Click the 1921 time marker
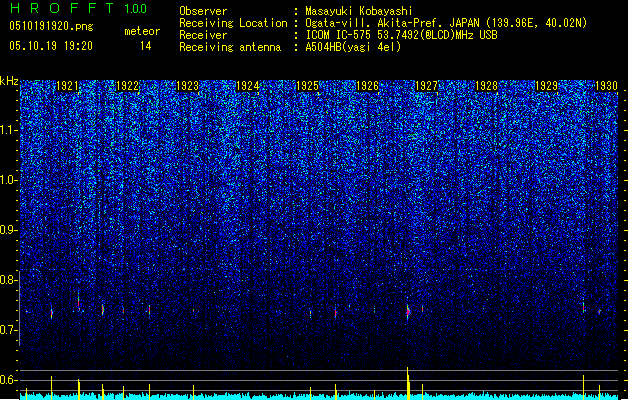The image size is (629, 400). 67,86
